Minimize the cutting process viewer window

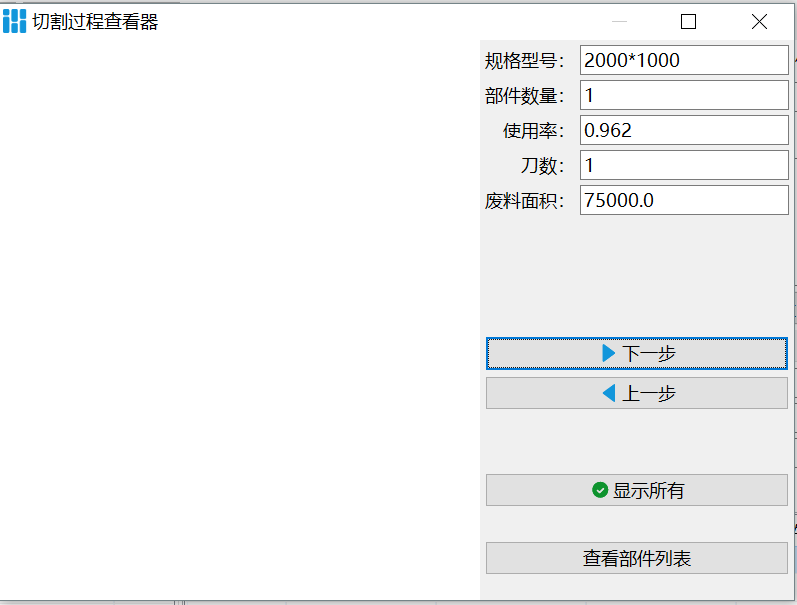pyautogui.click(x=619, y=22)
